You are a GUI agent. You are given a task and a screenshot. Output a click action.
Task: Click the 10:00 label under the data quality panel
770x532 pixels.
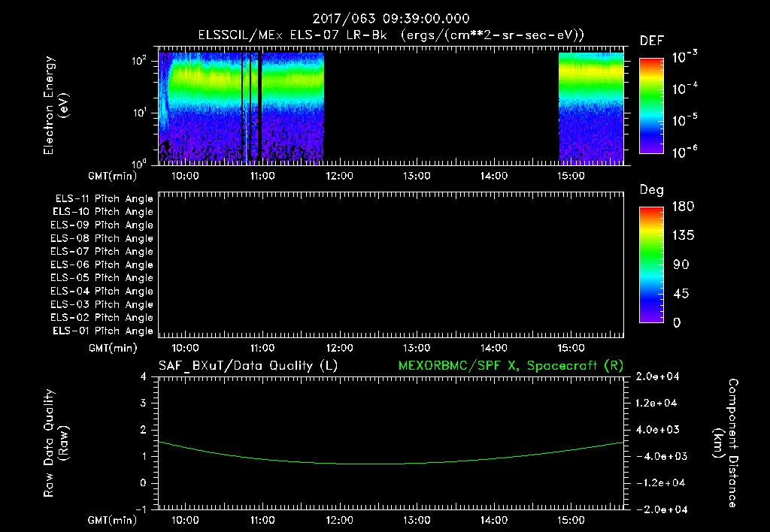point(185,520)
